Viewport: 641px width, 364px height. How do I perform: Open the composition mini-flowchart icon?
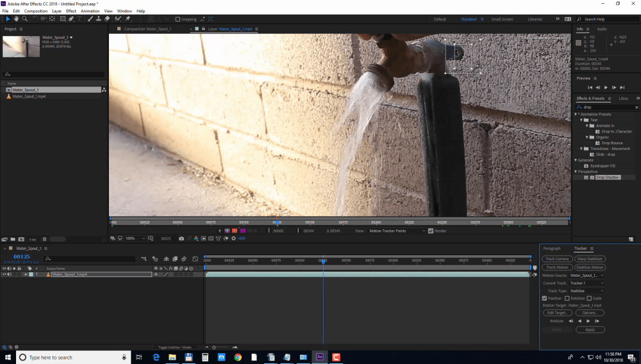144,259
